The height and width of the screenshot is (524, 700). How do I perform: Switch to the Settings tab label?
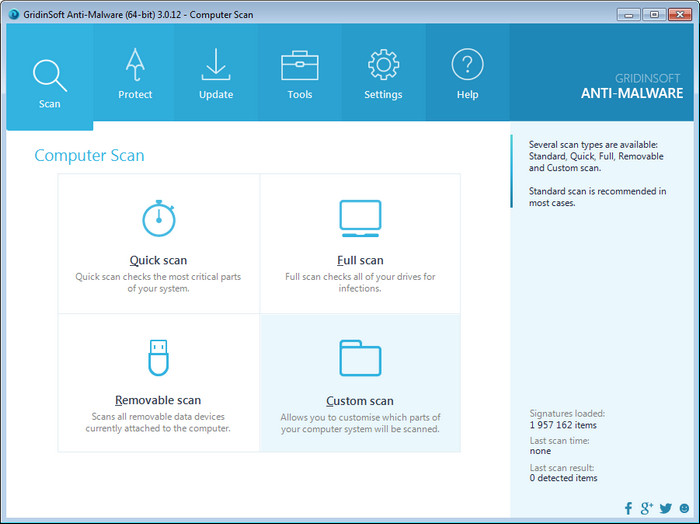coord(383,95)
